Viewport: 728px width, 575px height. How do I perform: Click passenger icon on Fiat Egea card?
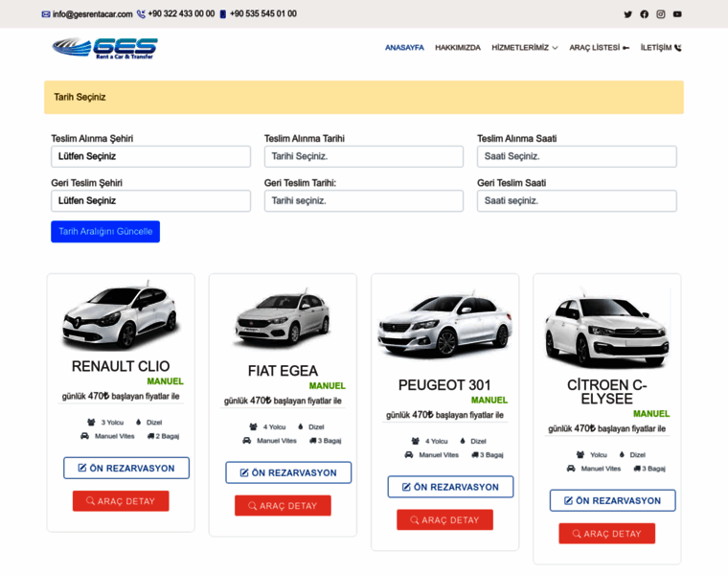tap(253, 426)
